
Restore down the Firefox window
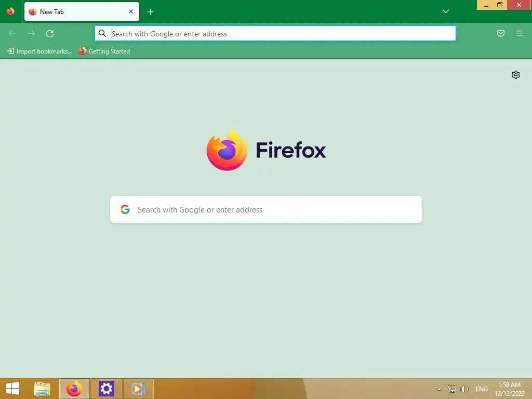point(500,5)
